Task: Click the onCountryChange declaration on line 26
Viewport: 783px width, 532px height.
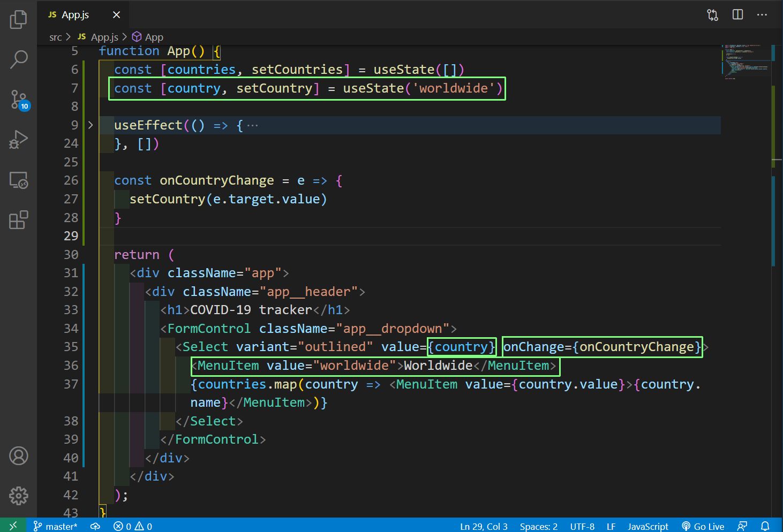Action: [216, 180]
